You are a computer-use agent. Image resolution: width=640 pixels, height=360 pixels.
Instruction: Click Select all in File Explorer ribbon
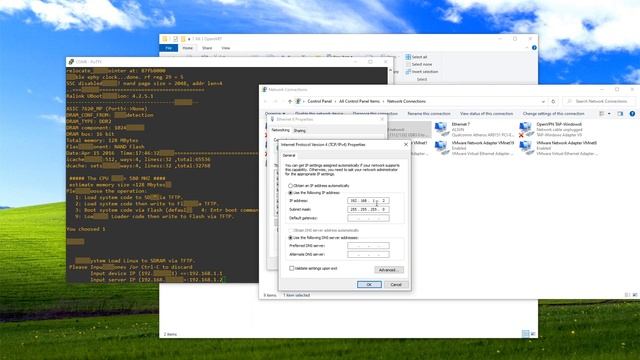pyautogui.click(x=416, y=57)
